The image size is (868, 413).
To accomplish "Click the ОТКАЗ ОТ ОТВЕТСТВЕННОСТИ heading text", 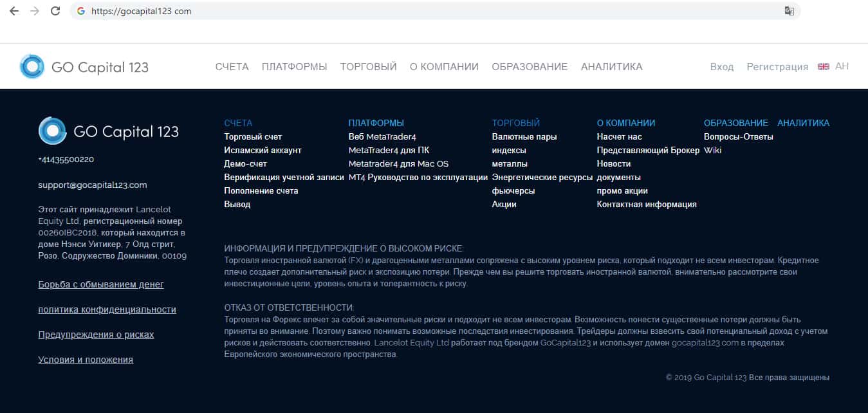I will [x=289, y=307].
